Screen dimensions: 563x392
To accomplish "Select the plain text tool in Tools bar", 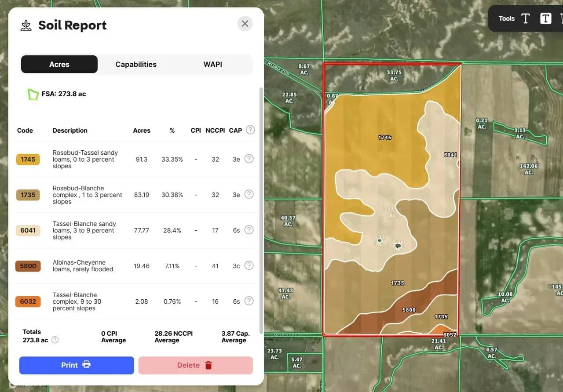I will point(525,18).
